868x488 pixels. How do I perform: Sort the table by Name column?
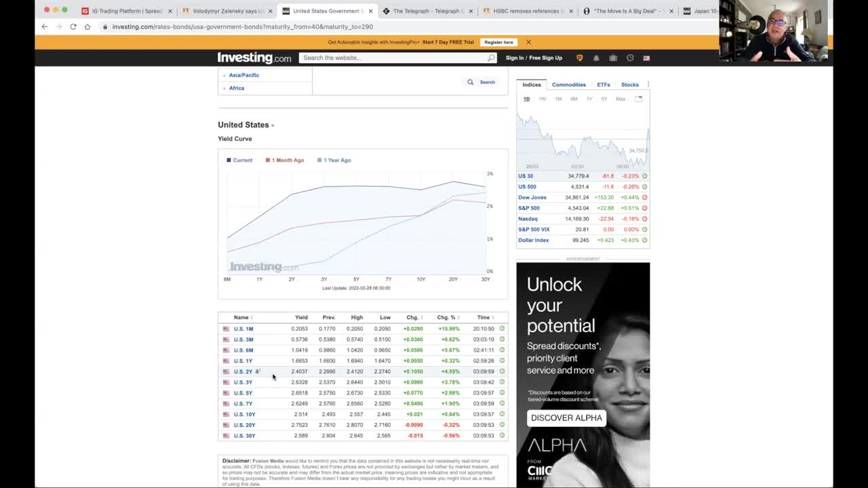pos(243,317)
